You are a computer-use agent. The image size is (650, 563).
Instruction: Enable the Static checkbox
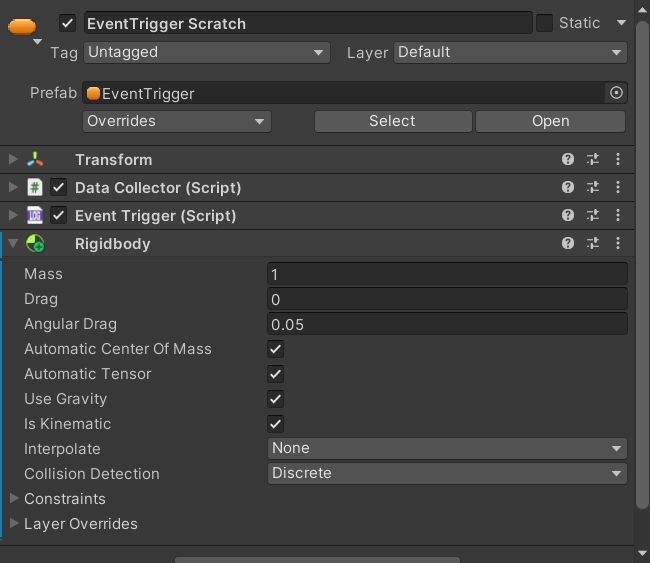(x=544, y=23)
